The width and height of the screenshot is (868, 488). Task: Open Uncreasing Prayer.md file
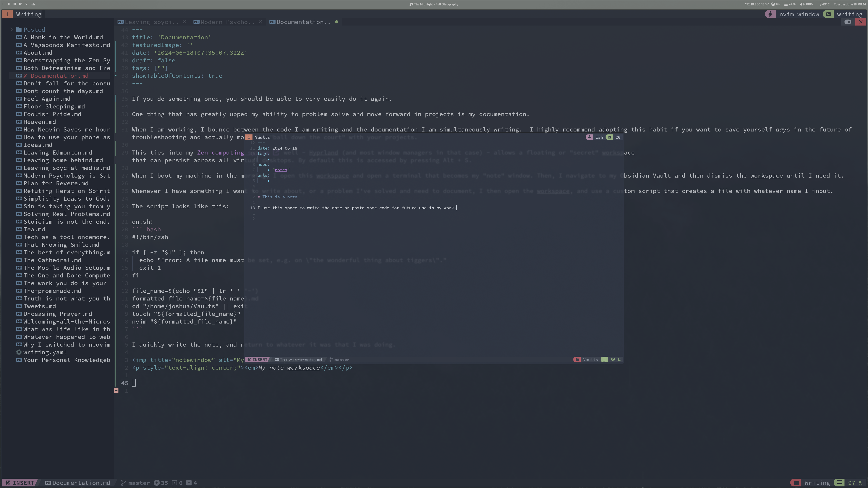pyautogui.click(x=58, y=314)
